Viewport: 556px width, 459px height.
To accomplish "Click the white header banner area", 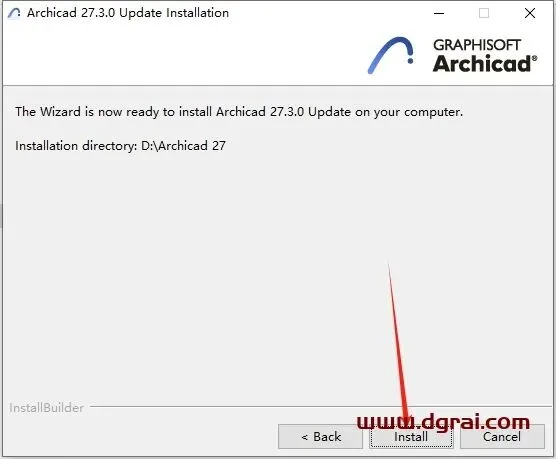I will click(184, 55).
